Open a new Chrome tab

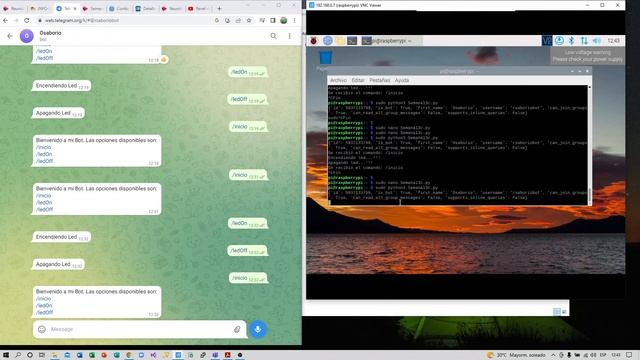pos(219,9)
